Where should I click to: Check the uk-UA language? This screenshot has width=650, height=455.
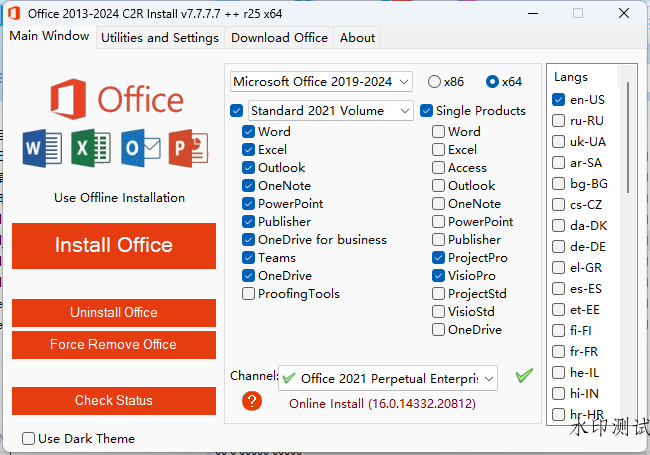(x=558, y=142)
